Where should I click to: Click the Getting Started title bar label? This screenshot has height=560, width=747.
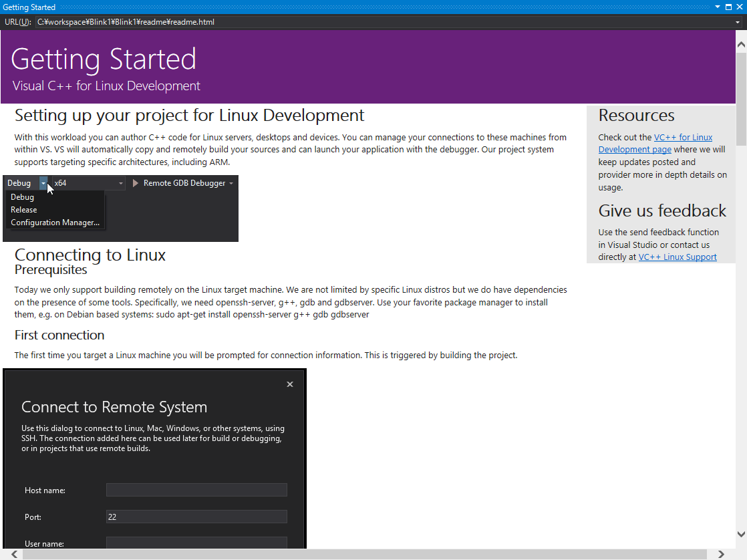[x=29, y=7]
